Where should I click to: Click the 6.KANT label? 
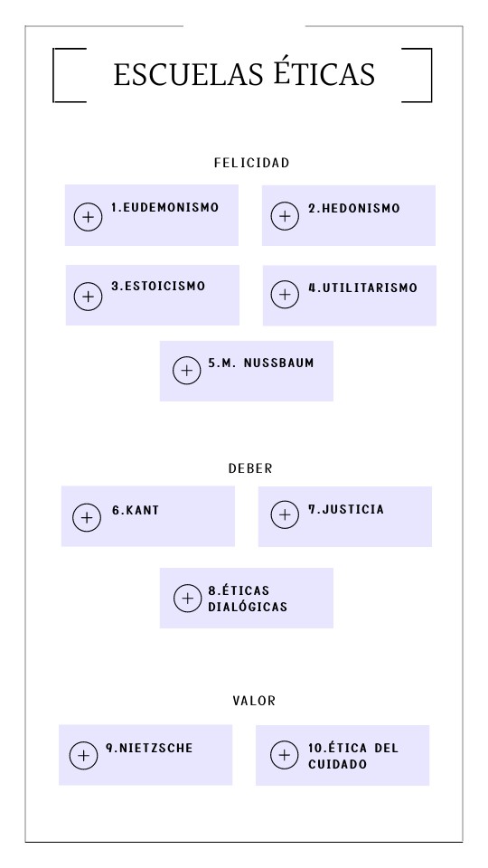(x=136, y=510)
